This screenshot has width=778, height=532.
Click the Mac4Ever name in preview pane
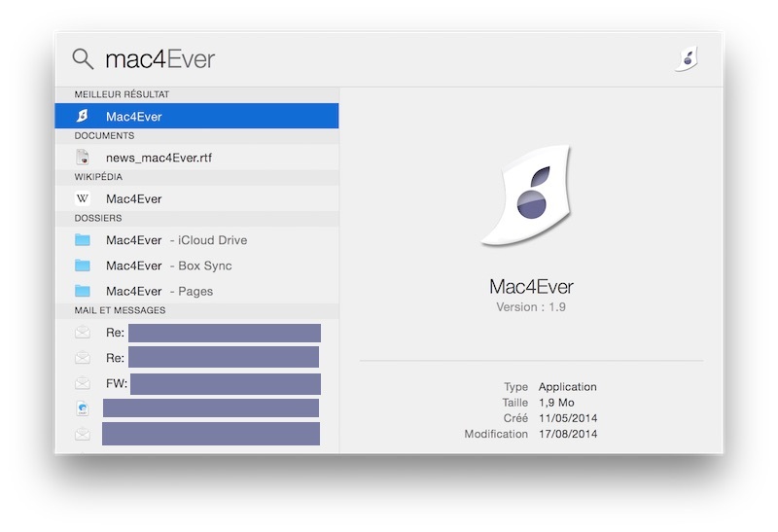tap(531, 287)
